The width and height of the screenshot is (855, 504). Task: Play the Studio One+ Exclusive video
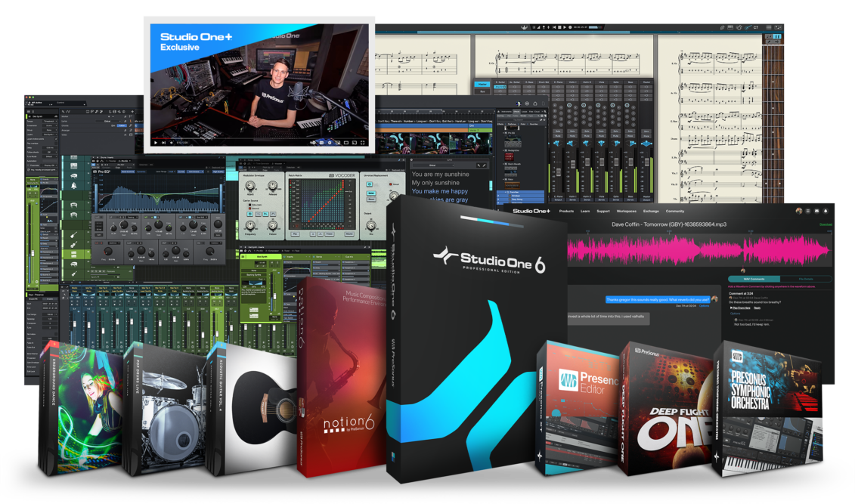[156, 143]
